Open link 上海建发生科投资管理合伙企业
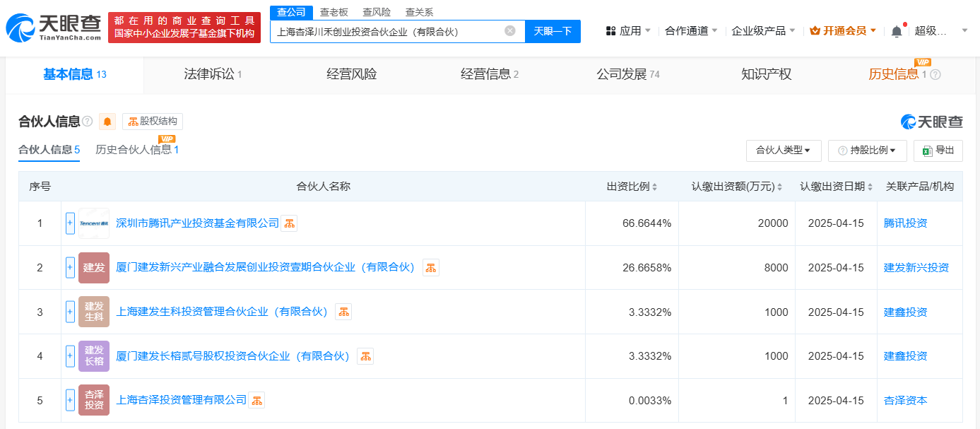Screen dimensions: 980x429 pyautogui.click(x=224, y=312)
